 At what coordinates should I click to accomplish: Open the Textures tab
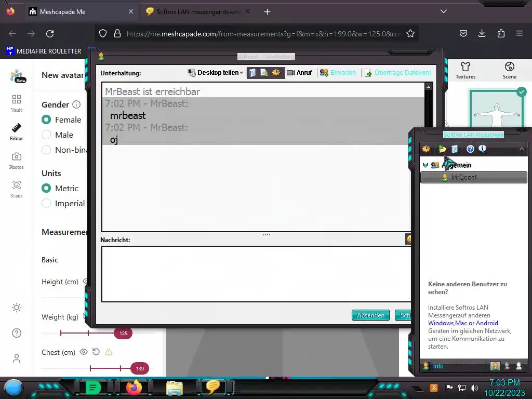point(465,71)
